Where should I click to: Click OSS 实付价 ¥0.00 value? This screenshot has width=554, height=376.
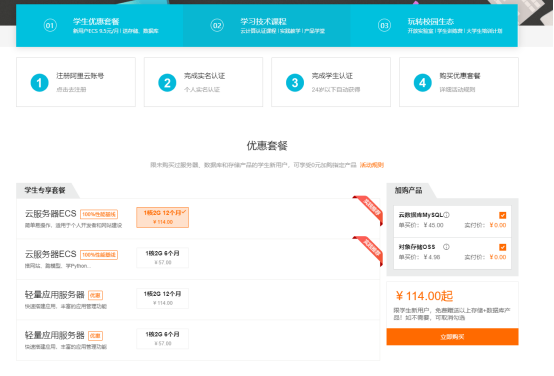pos(498,257)
